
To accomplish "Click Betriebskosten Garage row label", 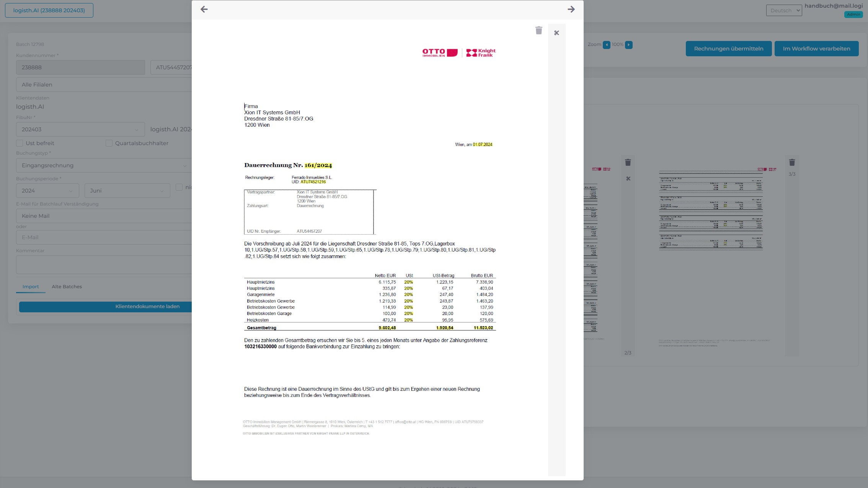I will tap(269, 313).
